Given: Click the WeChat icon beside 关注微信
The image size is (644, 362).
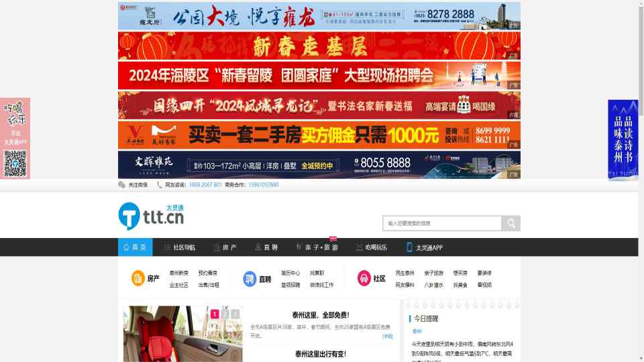Looking at the screenshot, I should click(121, 185).
